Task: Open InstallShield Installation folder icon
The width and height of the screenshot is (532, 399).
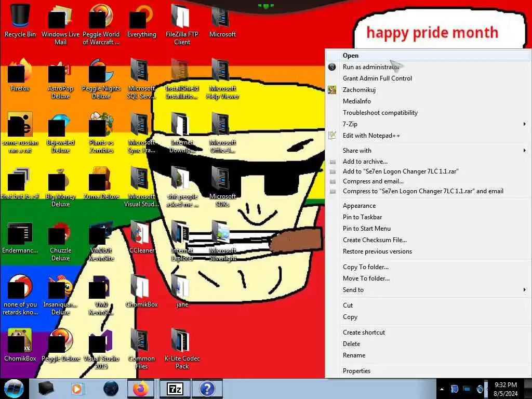Action: [182, 79]
